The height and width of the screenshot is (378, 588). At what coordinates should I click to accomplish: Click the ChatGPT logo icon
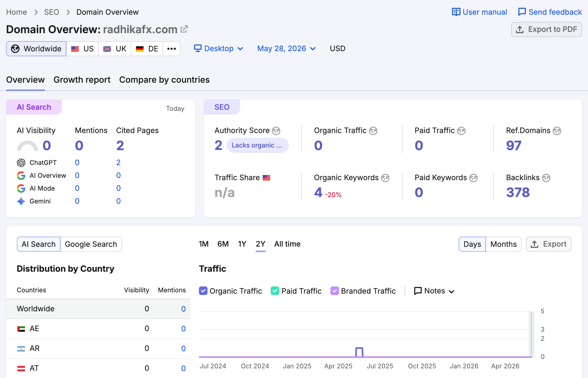click(x=21, y=162)
